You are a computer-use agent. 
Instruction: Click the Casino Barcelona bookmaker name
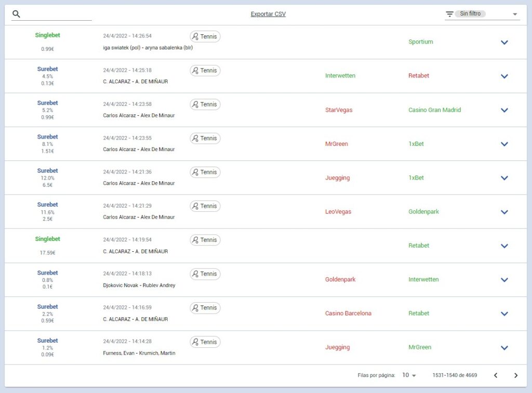tap(348, 314)
